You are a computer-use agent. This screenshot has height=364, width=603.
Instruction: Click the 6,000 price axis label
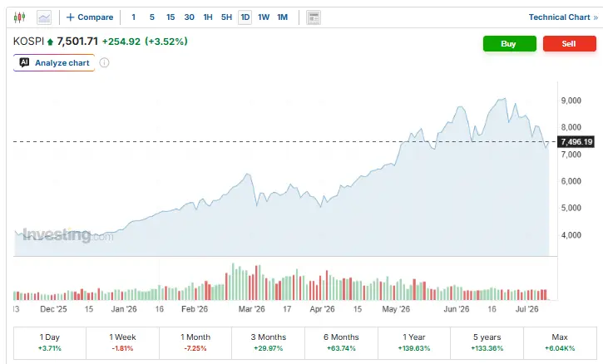[x=571, y=181]
